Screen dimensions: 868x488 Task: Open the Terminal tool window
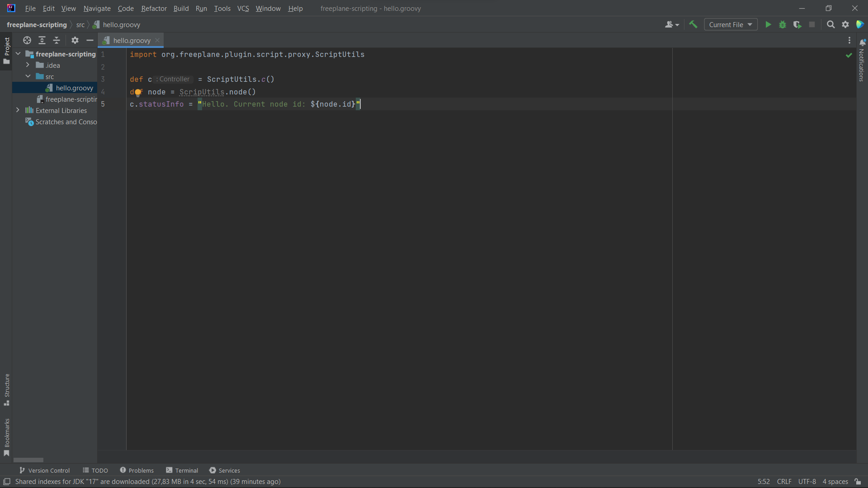[182, 470]
